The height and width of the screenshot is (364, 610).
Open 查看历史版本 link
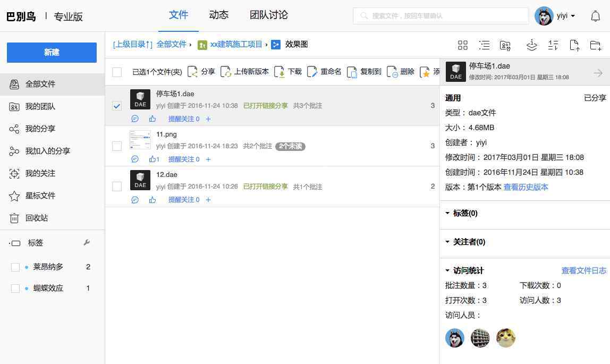[x=526, y=187]
